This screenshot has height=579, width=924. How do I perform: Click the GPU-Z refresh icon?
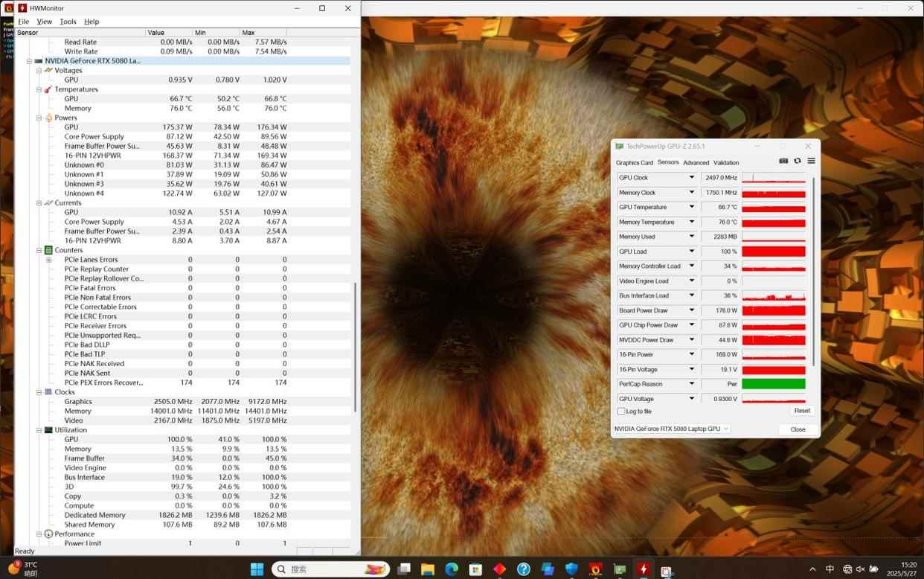(x=798, y=161)
